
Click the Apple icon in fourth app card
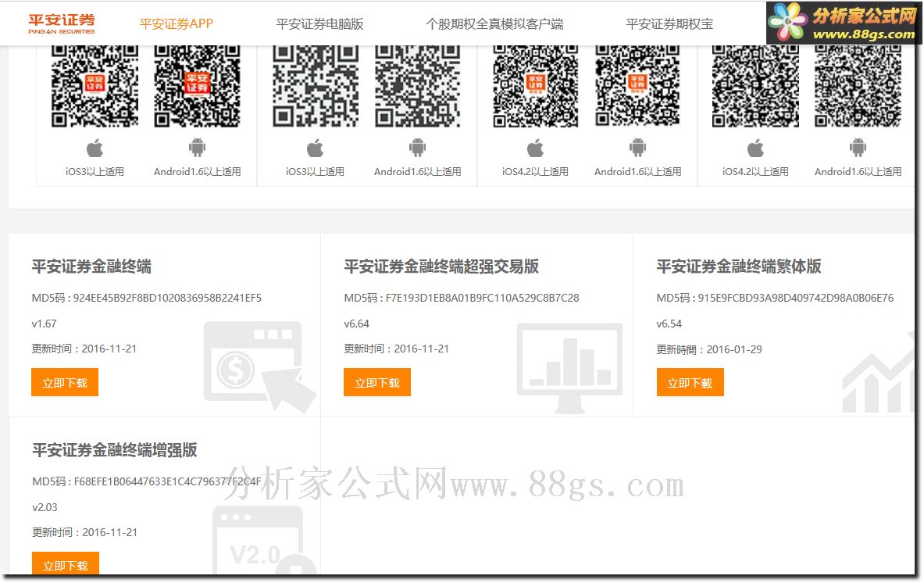(755, 148)
